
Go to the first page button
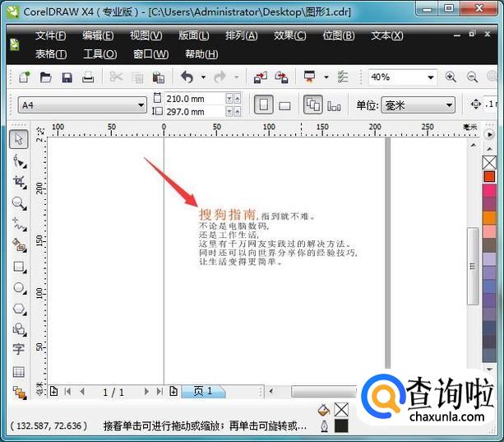(x=67, y=392)
